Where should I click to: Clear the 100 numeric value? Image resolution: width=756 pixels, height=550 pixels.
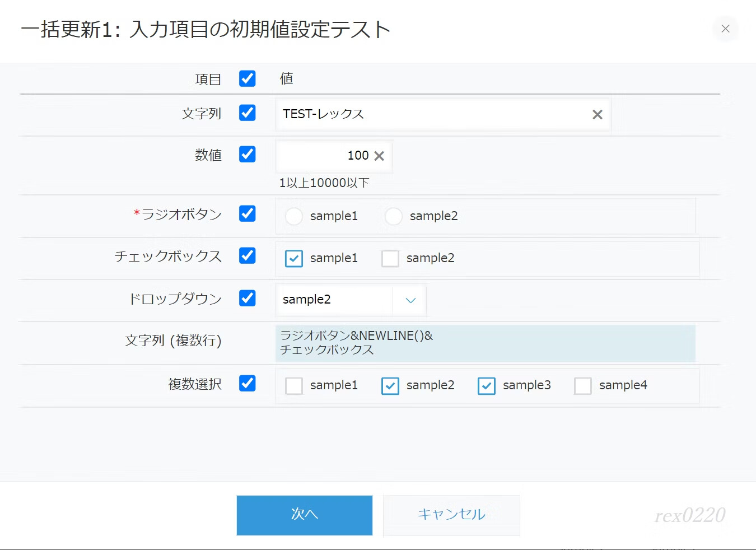[x=379, y=156]
